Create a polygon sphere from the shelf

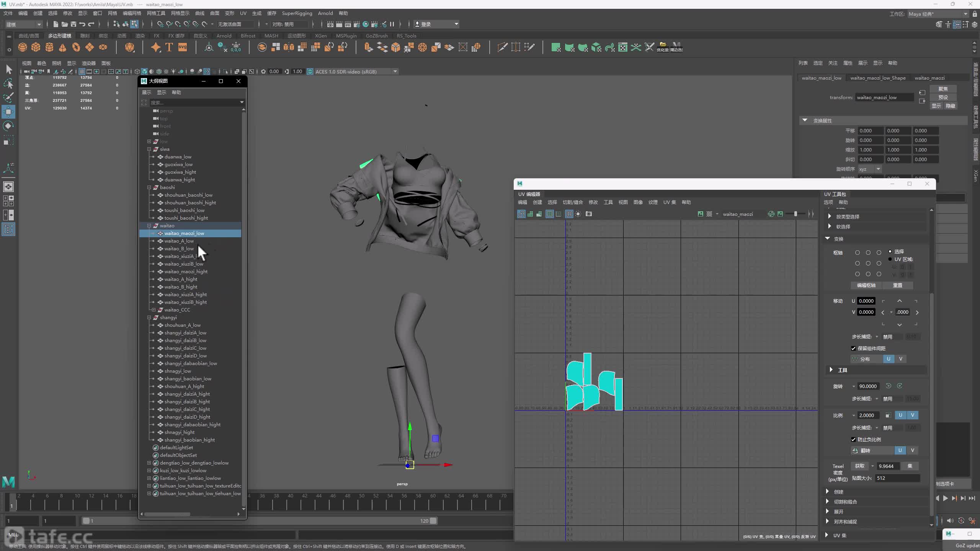pyautogui.click(x=23, y=47)
